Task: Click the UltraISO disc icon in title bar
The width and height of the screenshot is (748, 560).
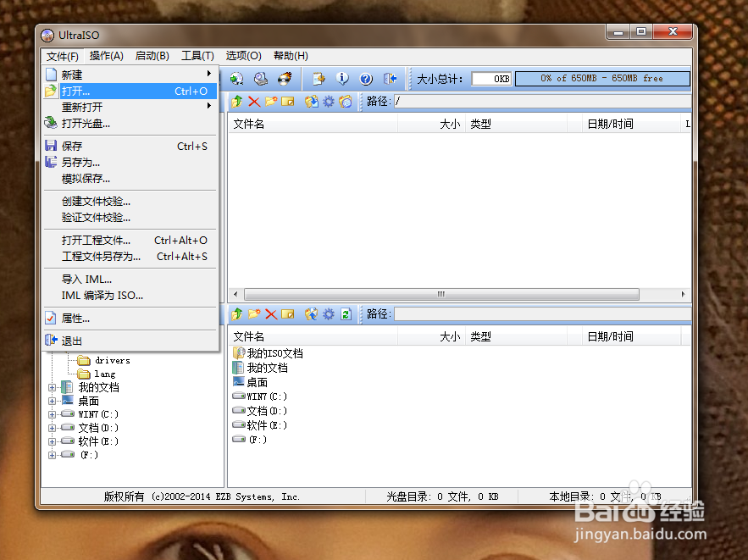Action: pos(47,36)
